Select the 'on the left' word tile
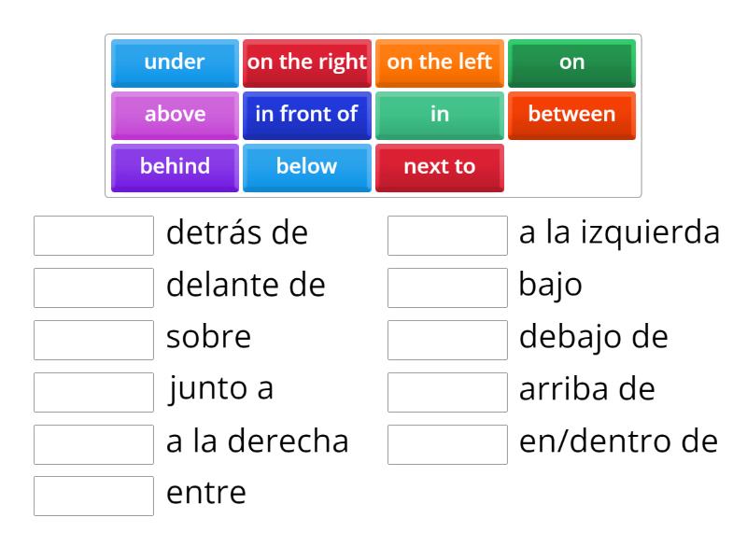747x560 pixels. pos(439,63)
